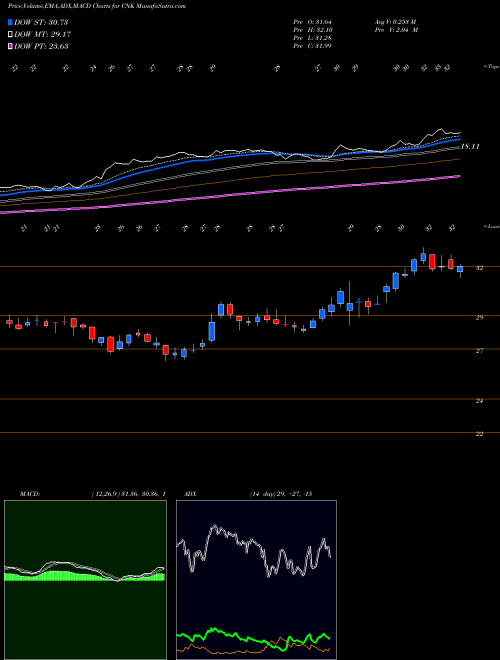Click the blue DOW ST legend swatch
500x660 pixels.
click(11, 22)
